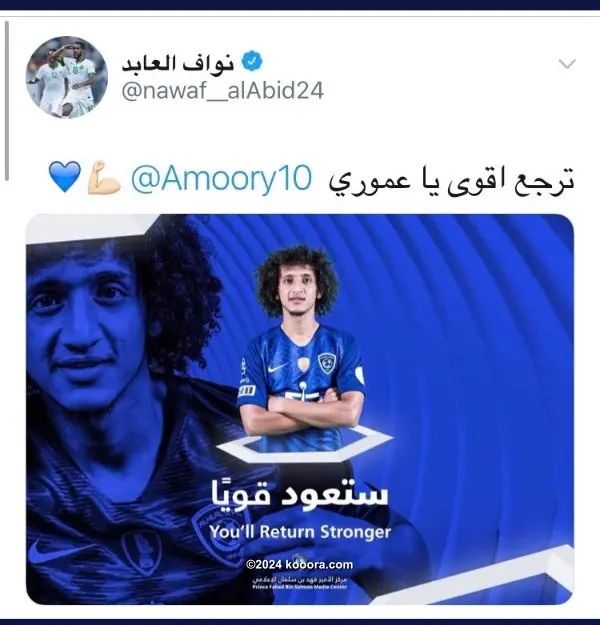Open Nawaf Al Abed's profile avatar
Screen dimensions: 600x625
(67, 77)
